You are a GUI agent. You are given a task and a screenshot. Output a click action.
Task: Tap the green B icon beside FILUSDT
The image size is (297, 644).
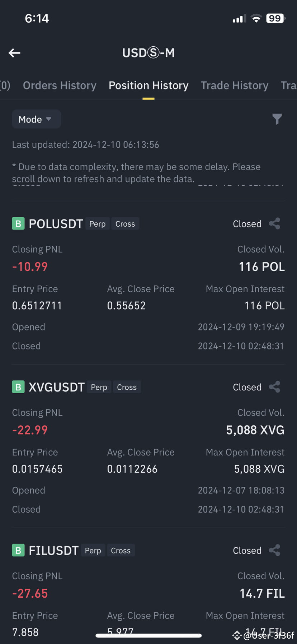pos(18,550)
